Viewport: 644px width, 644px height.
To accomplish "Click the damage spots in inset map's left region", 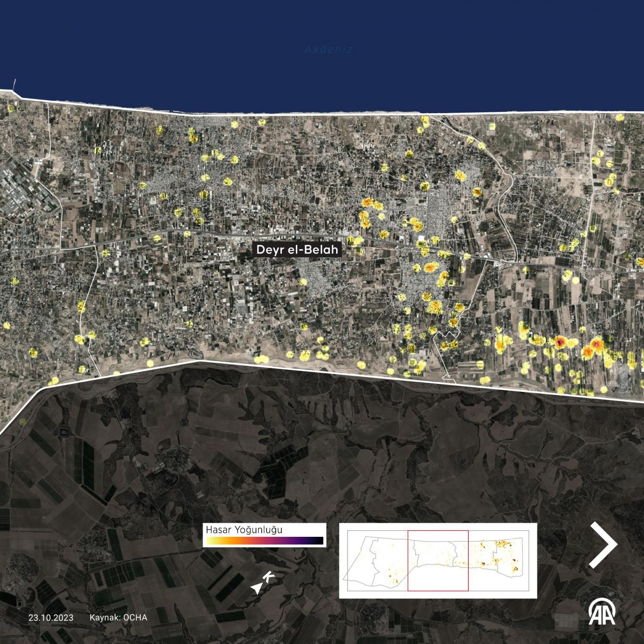I will click(392, 576).
